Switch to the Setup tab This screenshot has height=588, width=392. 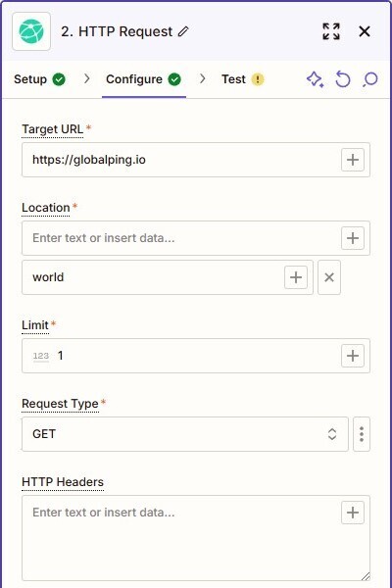pos(39,79)
